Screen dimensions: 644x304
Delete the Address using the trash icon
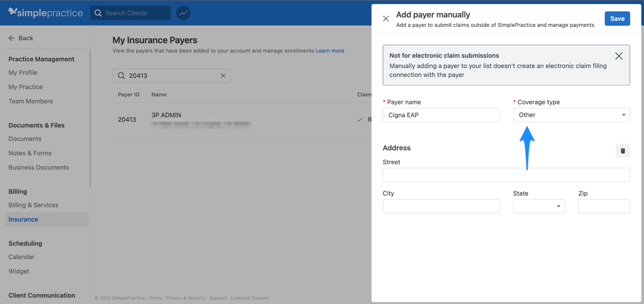[623, 151]
